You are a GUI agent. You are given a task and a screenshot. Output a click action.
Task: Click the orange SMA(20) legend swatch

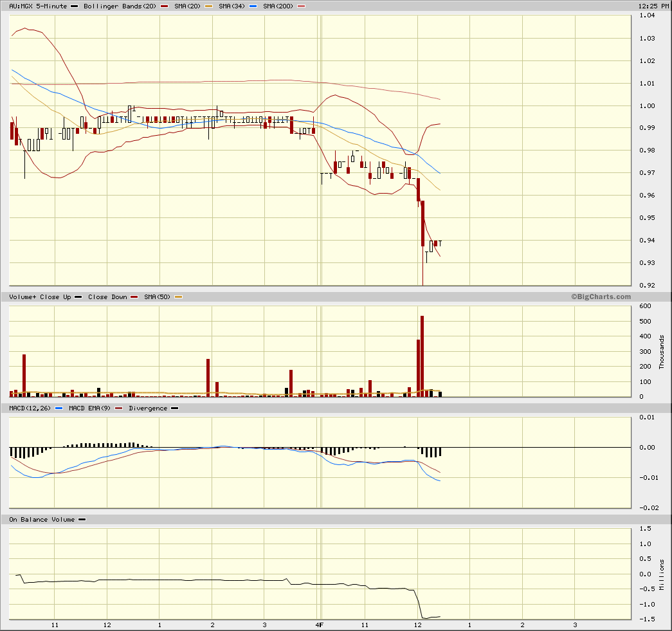[208, 6]
